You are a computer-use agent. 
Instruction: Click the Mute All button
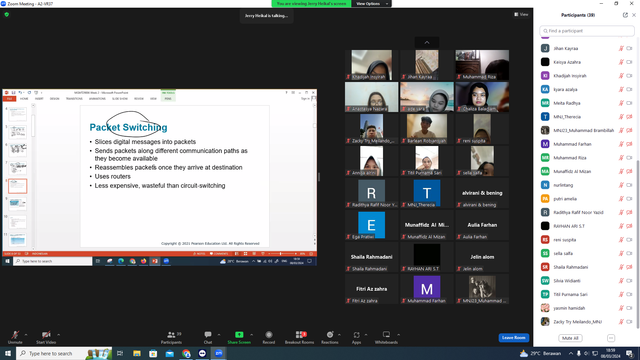pyautogui.click(x=570, y=338)
